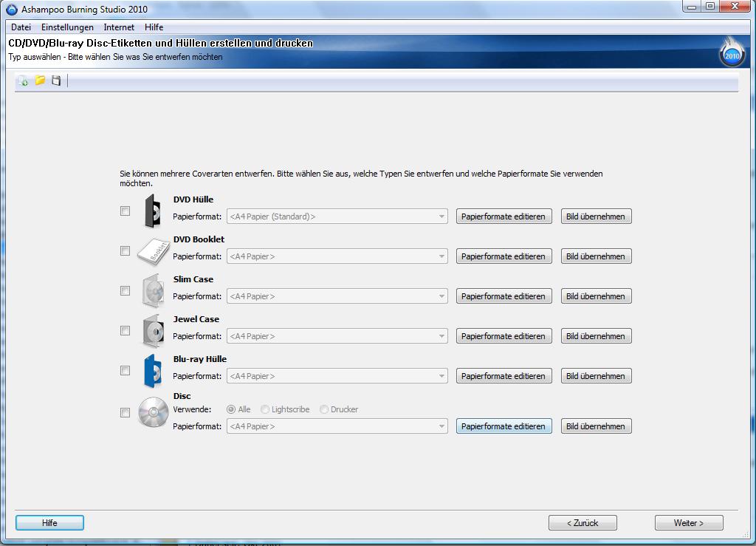Screen dimensions: 756x546
Task: Open the Internet menu
Action: tap(119, 27)
